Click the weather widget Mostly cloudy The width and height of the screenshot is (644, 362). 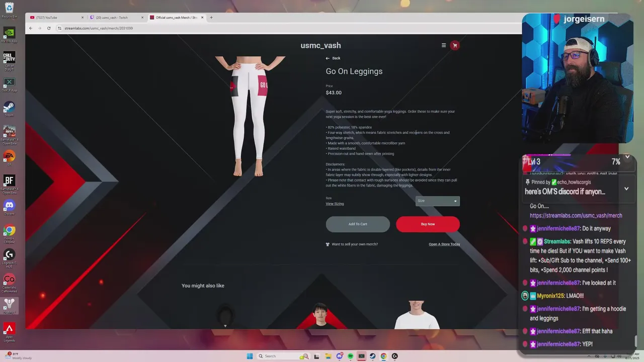coord(19,355)
